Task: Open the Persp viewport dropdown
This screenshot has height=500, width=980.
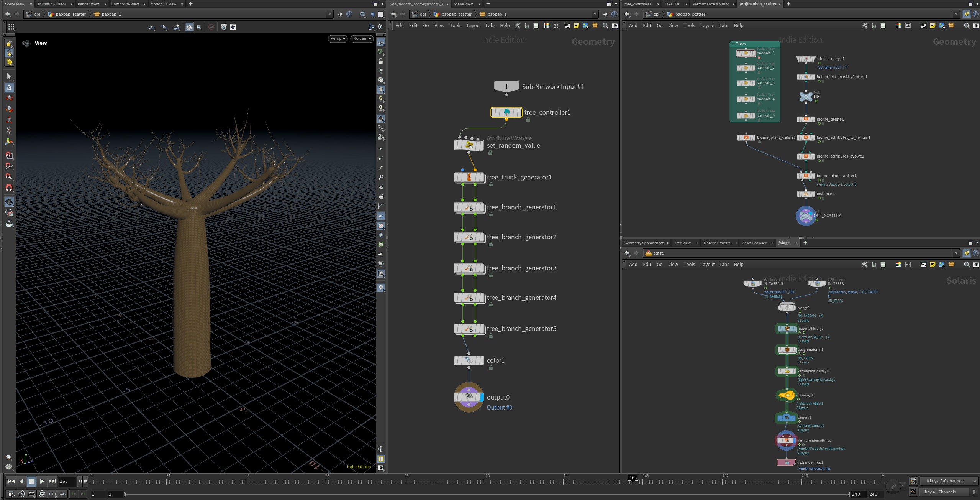Action: [x=337, y=39]
